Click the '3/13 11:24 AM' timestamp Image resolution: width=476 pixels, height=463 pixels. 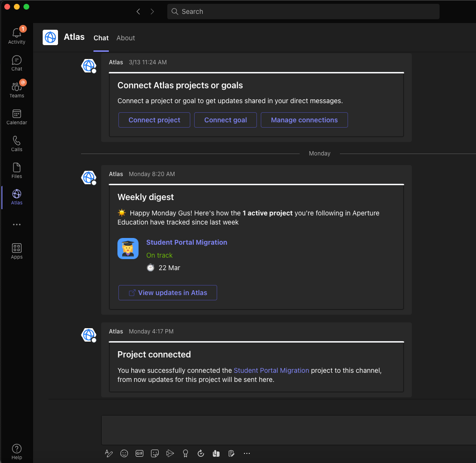point(148,62)
